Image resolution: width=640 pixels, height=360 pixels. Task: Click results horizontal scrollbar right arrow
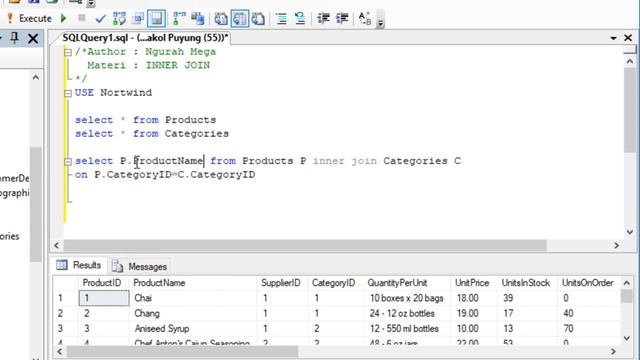tap(613, 351)
